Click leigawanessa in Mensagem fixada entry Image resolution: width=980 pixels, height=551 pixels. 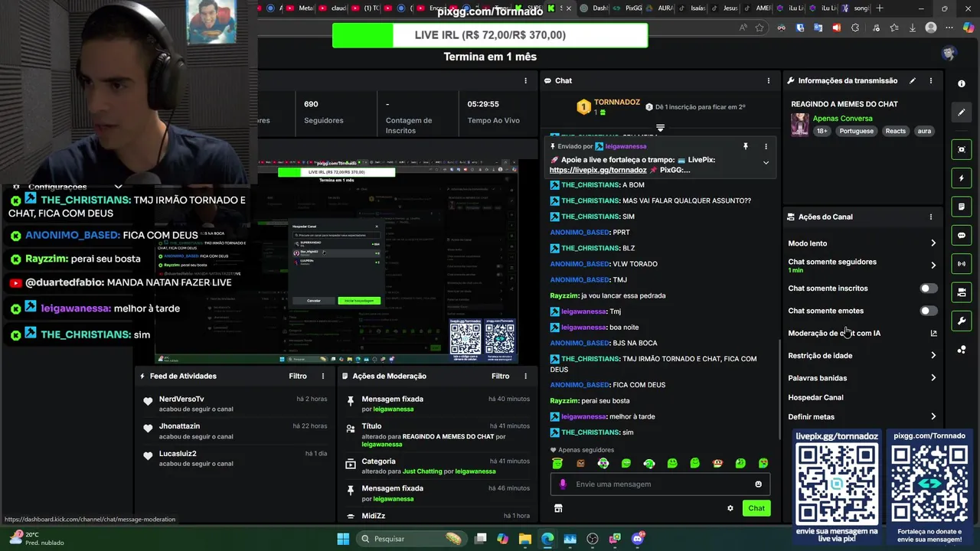click(393, 409)
